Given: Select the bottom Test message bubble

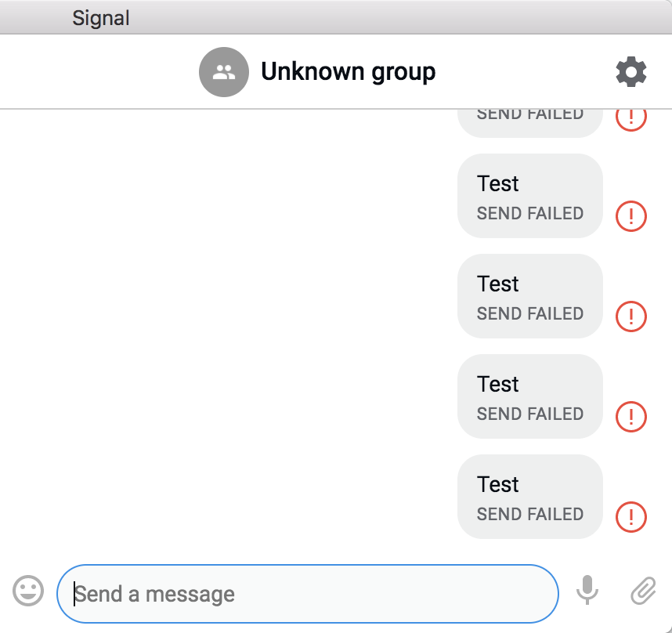Looking at the screenshot, I should pos(529,496).
